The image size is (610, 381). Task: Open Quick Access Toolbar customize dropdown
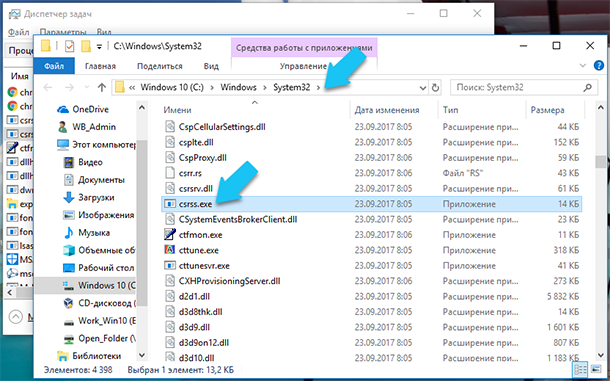tap(99, 47)
